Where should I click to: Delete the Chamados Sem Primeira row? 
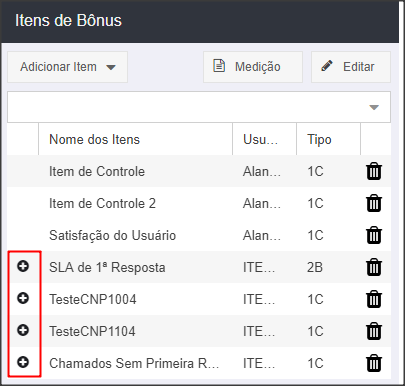point(374,363)
